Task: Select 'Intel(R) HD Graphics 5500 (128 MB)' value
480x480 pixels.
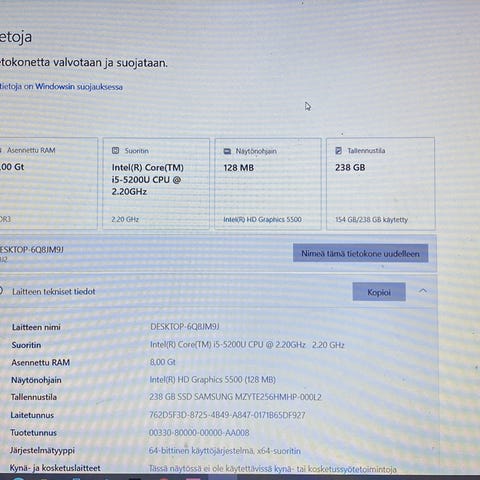Action: click(x=212, y=380)
